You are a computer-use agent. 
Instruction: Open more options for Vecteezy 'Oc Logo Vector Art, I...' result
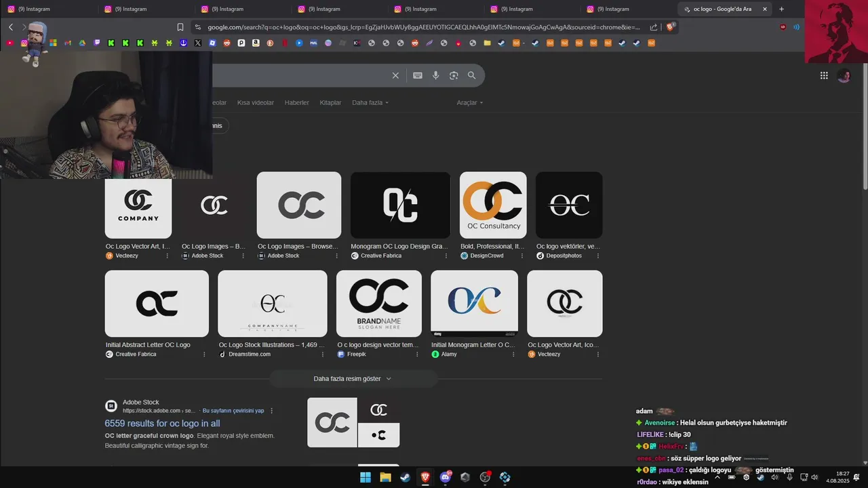[x=167, y=256]
